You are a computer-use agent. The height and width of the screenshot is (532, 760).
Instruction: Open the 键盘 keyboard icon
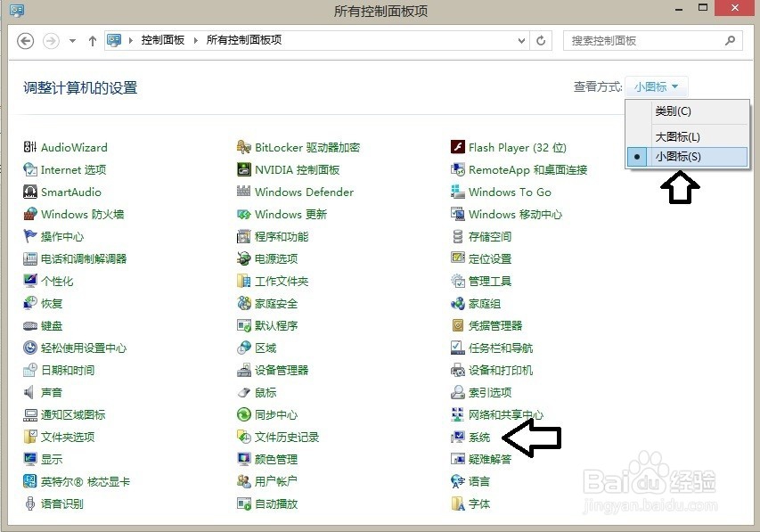[30, 325]
